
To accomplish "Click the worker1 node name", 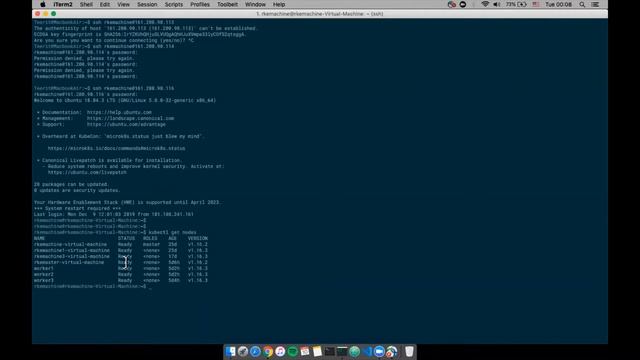I will pos(44,268).
